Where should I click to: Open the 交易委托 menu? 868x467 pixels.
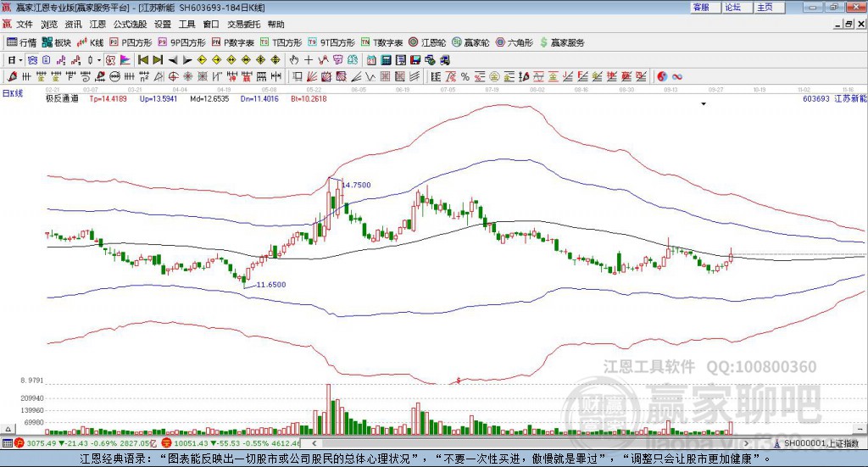pos(243,25)
